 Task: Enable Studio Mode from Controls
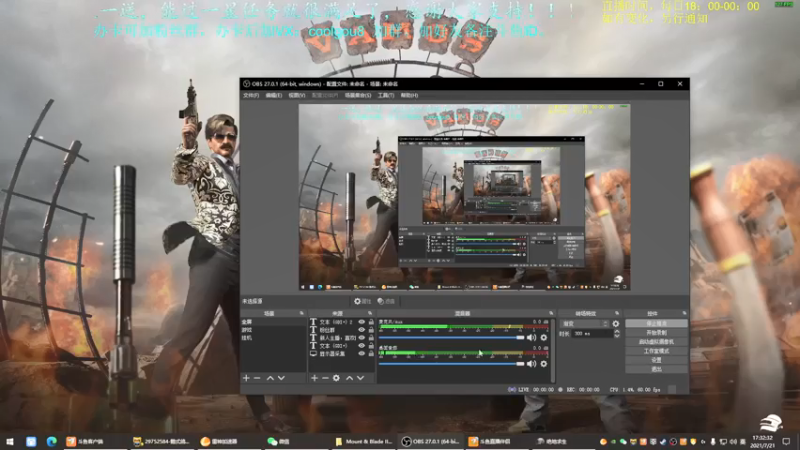click(656, 351)
